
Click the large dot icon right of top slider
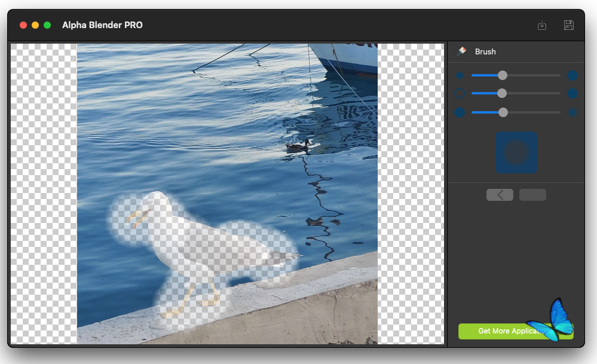click(x=572, y=75)
